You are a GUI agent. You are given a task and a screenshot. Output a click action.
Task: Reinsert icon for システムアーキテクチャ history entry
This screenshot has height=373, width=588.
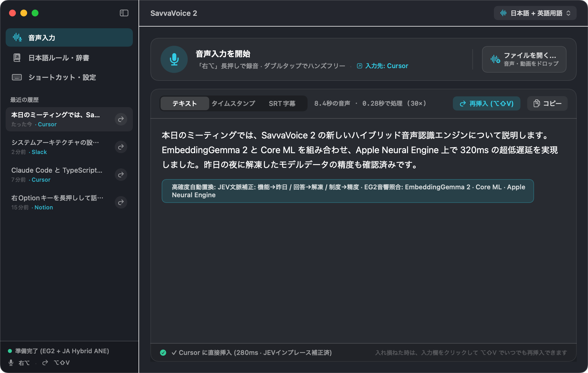pos(121,147)
